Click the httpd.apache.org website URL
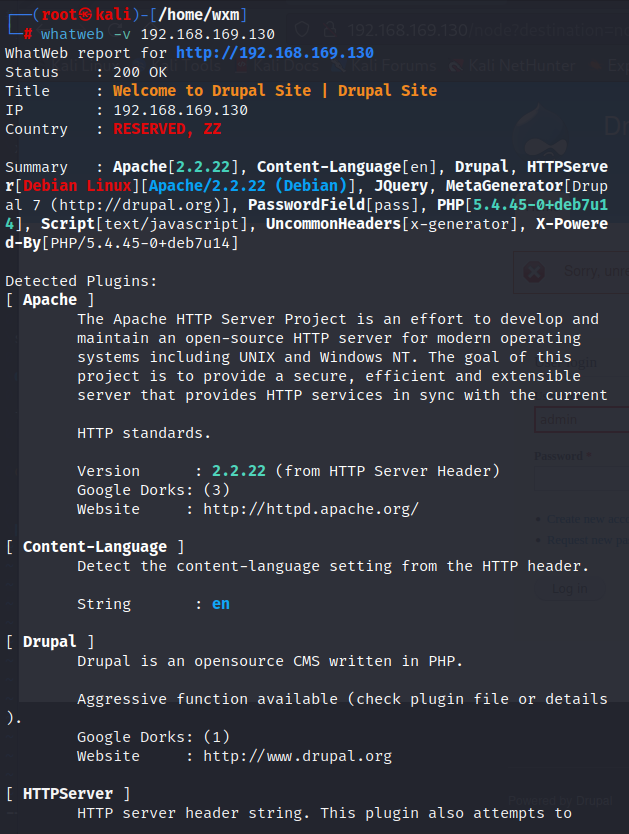629x834 pixels. click(310, 509)
